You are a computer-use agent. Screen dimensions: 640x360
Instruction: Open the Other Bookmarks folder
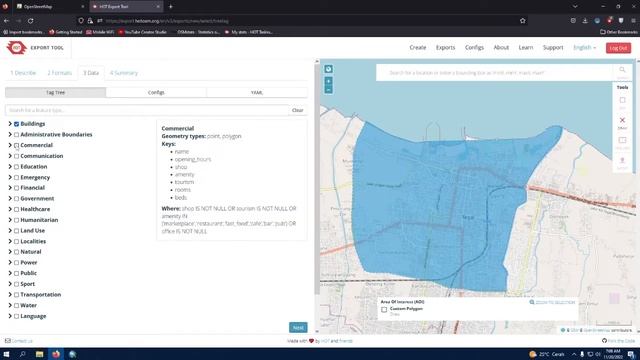click(x=618, y=32)
